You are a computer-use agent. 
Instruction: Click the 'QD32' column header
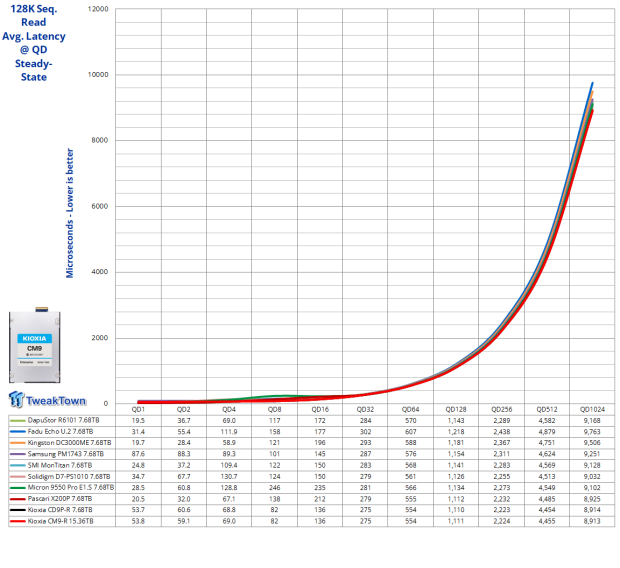pyautogui.click(x=365, y=409)
